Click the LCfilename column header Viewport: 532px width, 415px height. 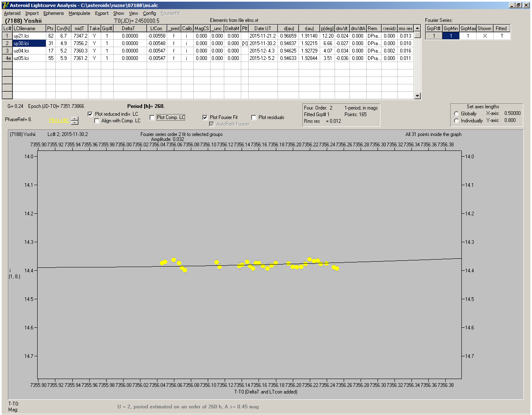click(29, 29)
